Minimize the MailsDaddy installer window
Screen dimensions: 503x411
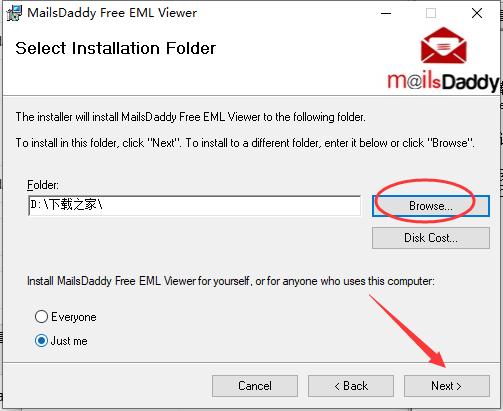[386, 13]
